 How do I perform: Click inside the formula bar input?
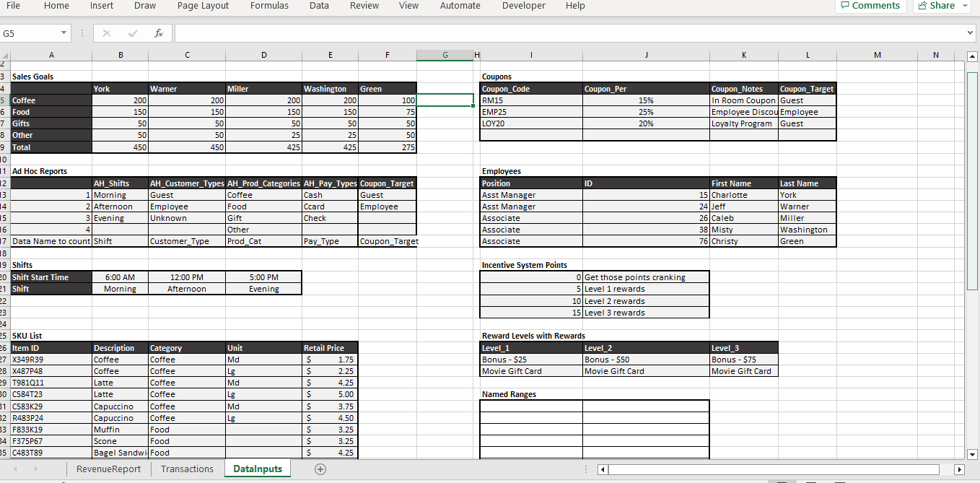pos(569,34)
